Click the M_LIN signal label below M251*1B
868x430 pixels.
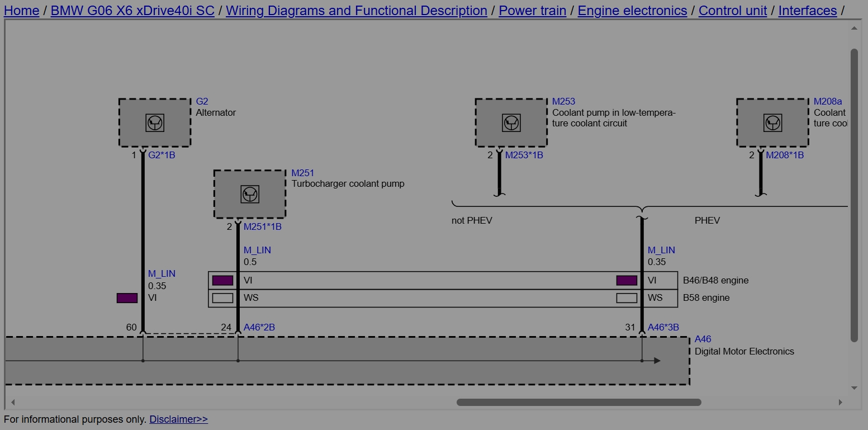pyautogui.click(x=257, y=250)
